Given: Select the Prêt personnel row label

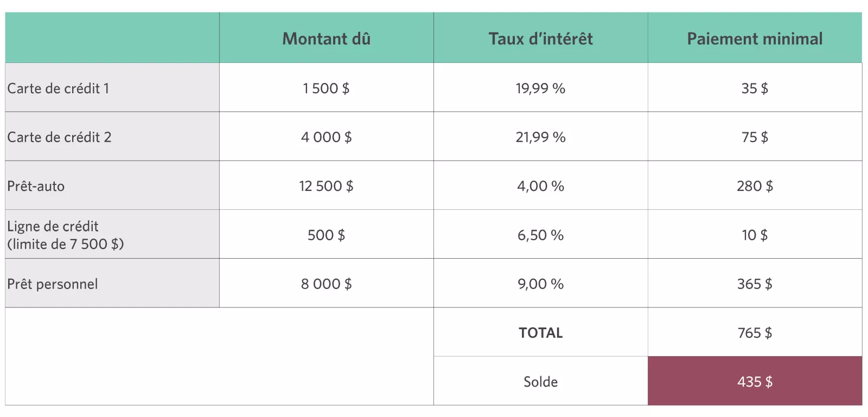Looking at the screenshot, I should tap(53, 284).
